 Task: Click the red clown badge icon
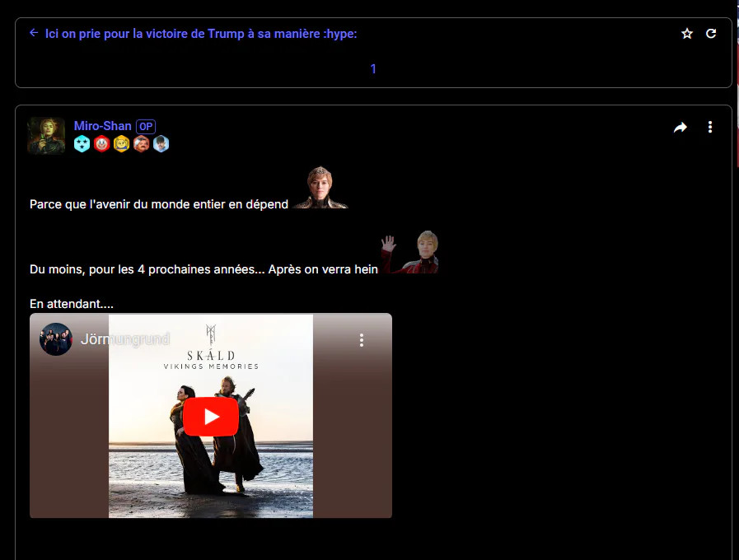click(102, 143)
